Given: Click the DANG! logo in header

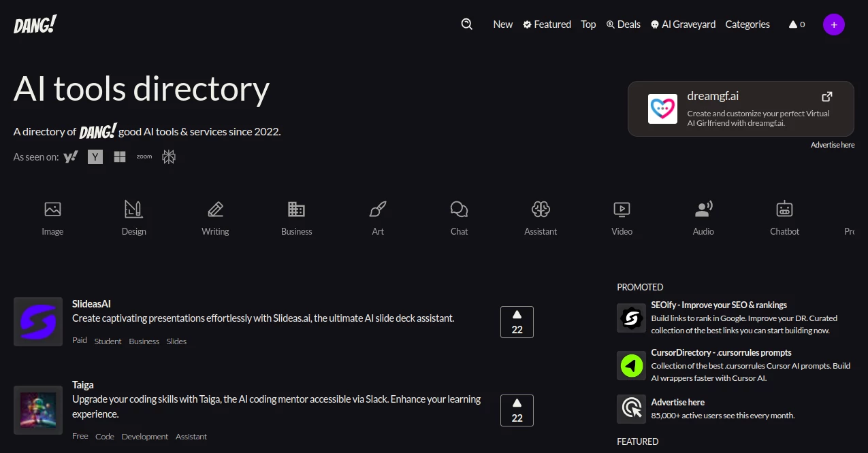Looking at the screenshot, I should (x=35, y=24).
